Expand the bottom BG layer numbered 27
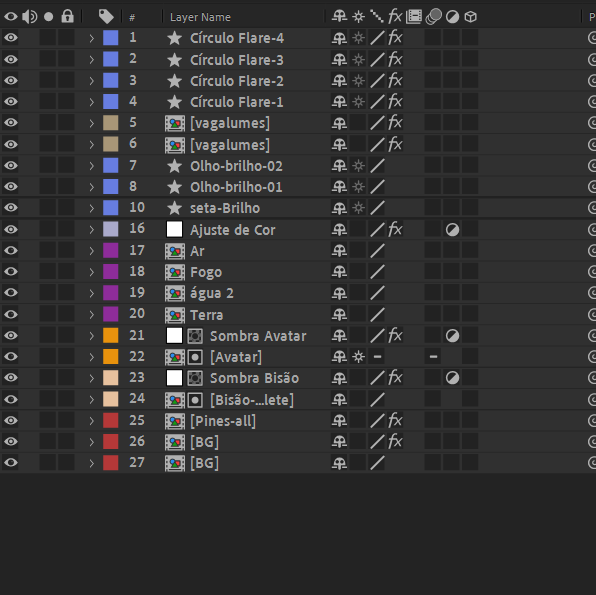This screenshot has width=596, height=595. pyautogui.click(x=91, y=463)
